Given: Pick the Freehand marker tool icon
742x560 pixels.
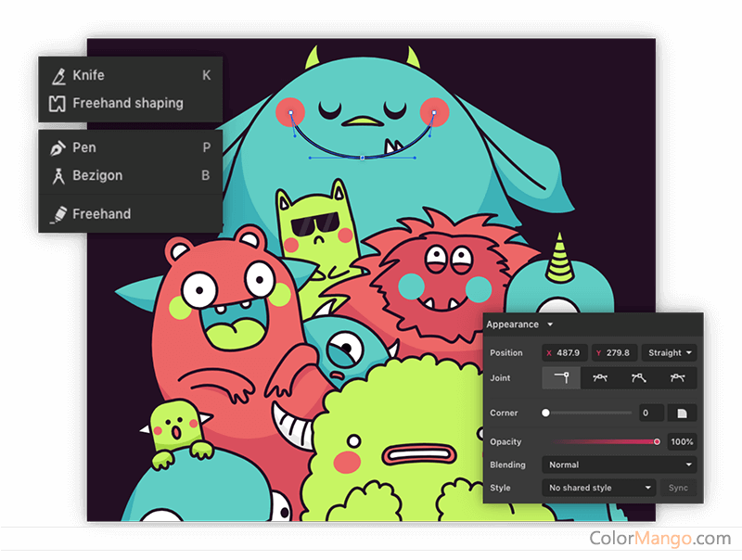Looking at the screenshot, I should (x=58, y=214).
